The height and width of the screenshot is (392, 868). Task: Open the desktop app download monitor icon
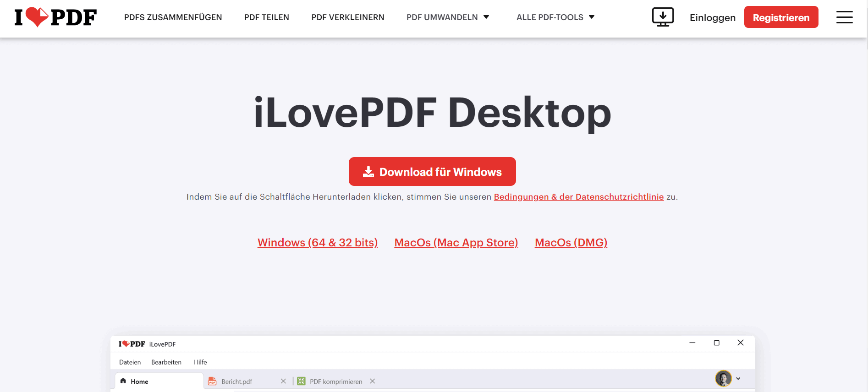[663, 17]
